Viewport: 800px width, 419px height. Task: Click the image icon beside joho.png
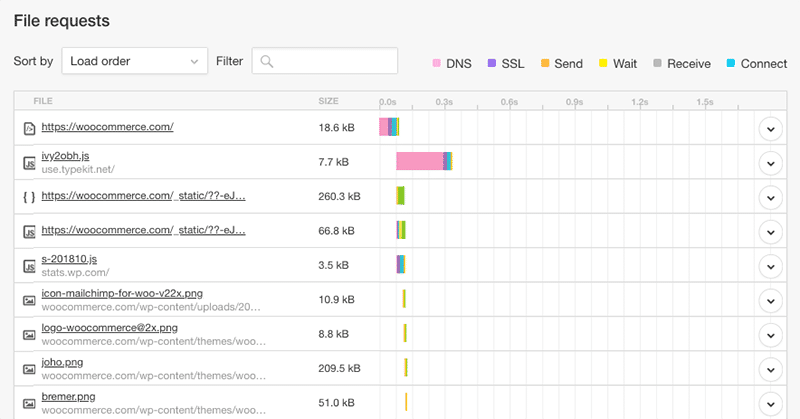(29, 369)
